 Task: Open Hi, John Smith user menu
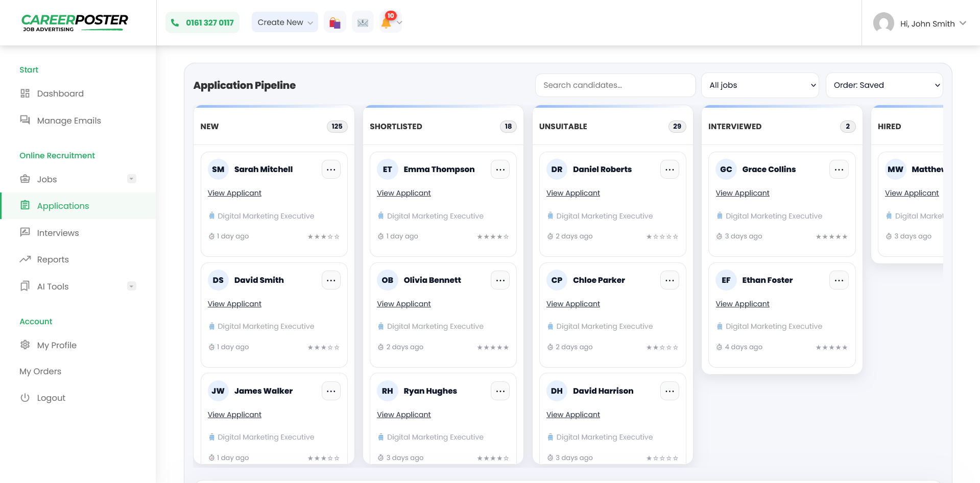coord(933,23)
